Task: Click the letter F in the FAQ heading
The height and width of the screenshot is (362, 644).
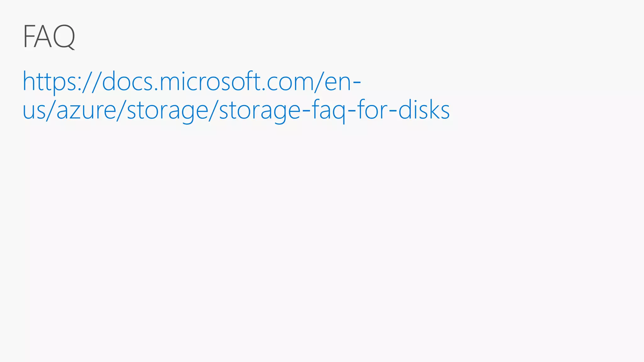Action: 28,36
